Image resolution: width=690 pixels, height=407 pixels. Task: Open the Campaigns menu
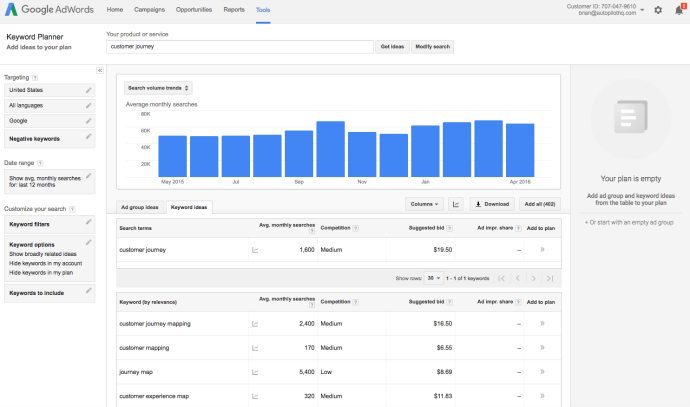click(150, 10)
